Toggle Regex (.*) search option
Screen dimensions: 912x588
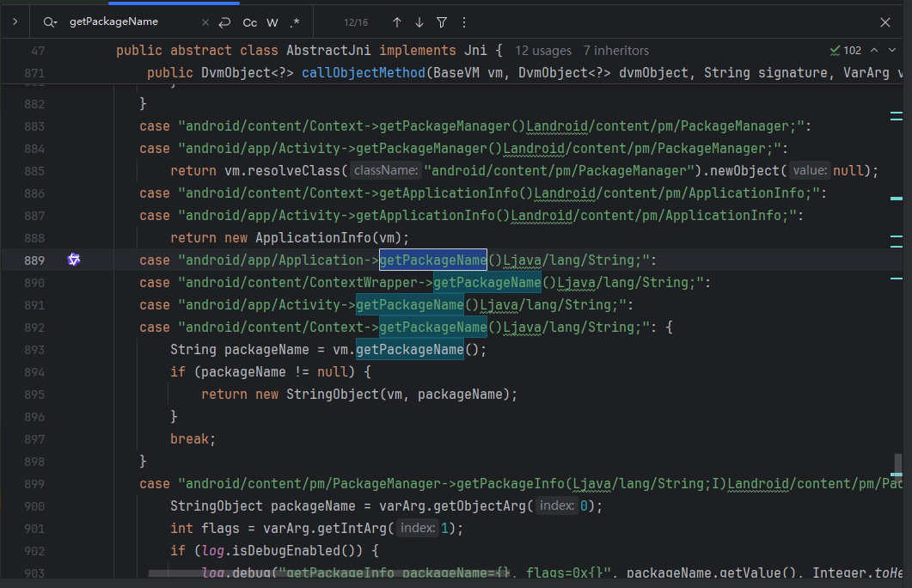click(295, 22)
